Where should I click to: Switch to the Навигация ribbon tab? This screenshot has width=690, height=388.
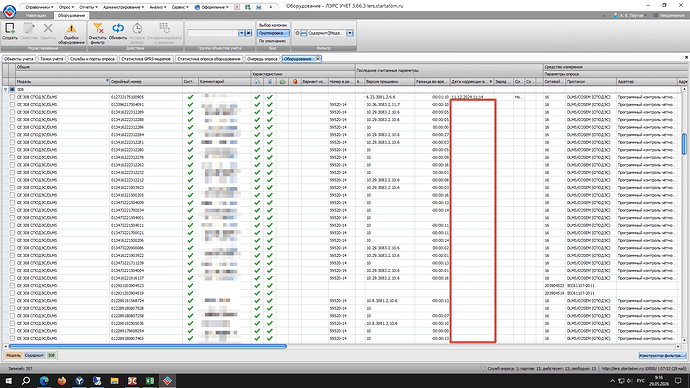(x=36, y=15)
